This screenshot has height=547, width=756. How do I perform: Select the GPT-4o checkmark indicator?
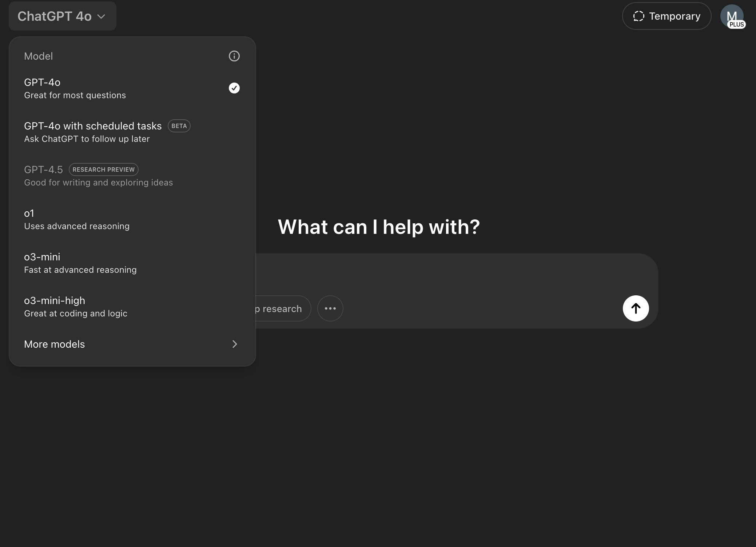pyautogui.click(x=234, y=88)
